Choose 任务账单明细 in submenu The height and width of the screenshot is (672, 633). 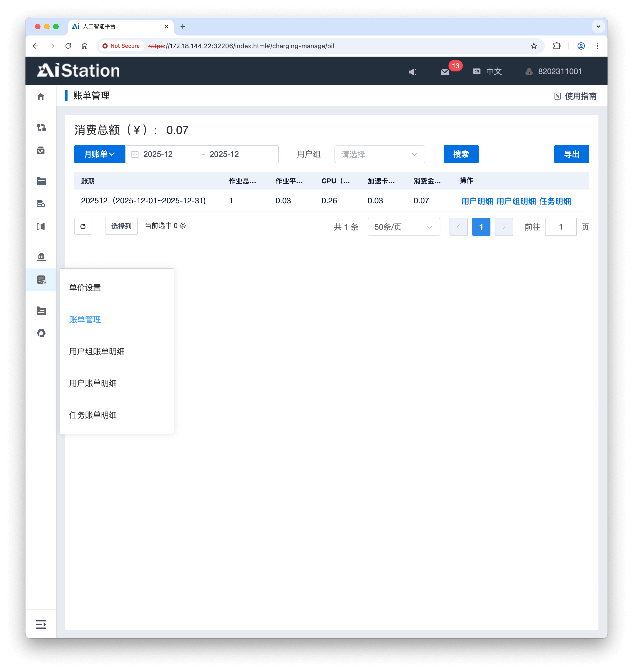93,415
